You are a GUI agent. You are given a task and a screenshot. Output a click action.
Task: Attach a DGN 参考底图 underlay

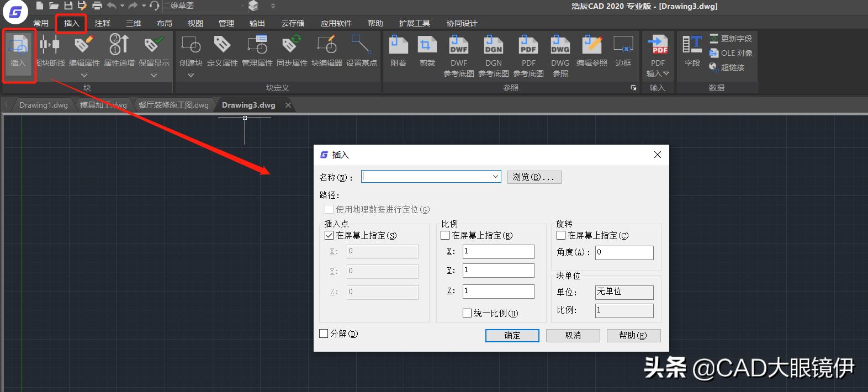pyautogui.click(x=494, y=55)
